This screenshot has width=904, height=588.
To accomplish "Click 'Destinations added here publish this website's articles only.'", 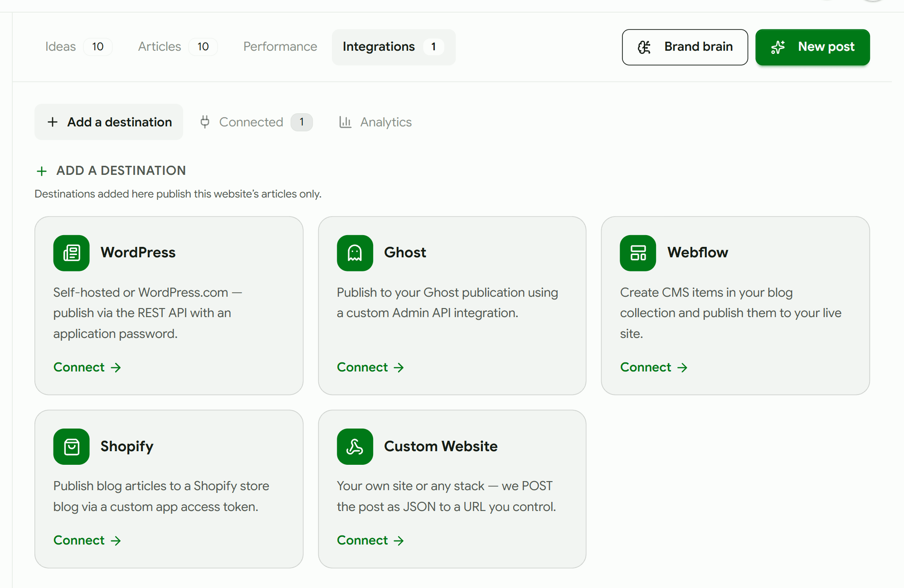I will click(x=178, y=194).
